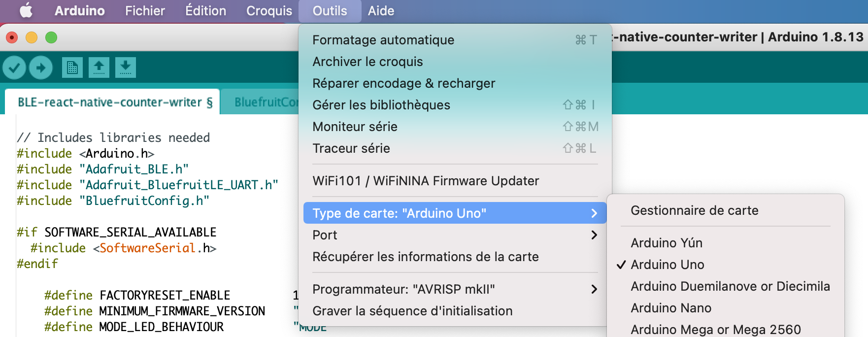Click the Upload arrow toolbar icon
868x337 pixels.
tap(41, 67)
